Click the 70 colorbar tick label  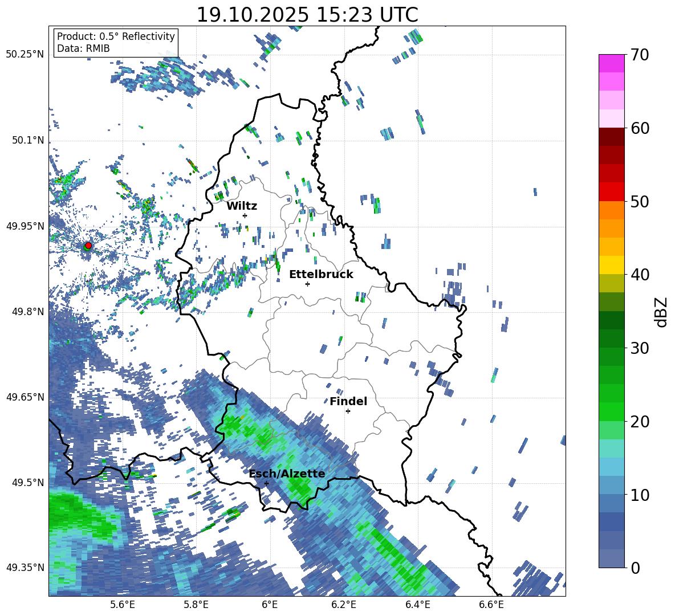click(639, 55)
